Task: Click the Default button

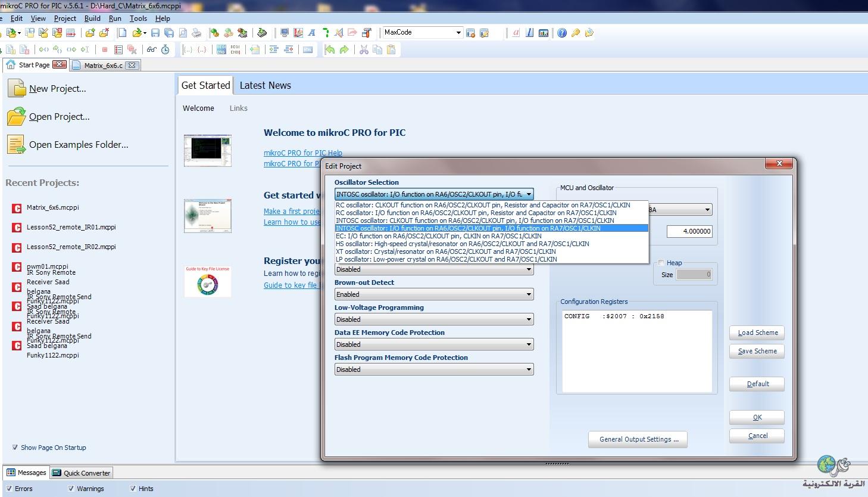Action: click(757, 384)
